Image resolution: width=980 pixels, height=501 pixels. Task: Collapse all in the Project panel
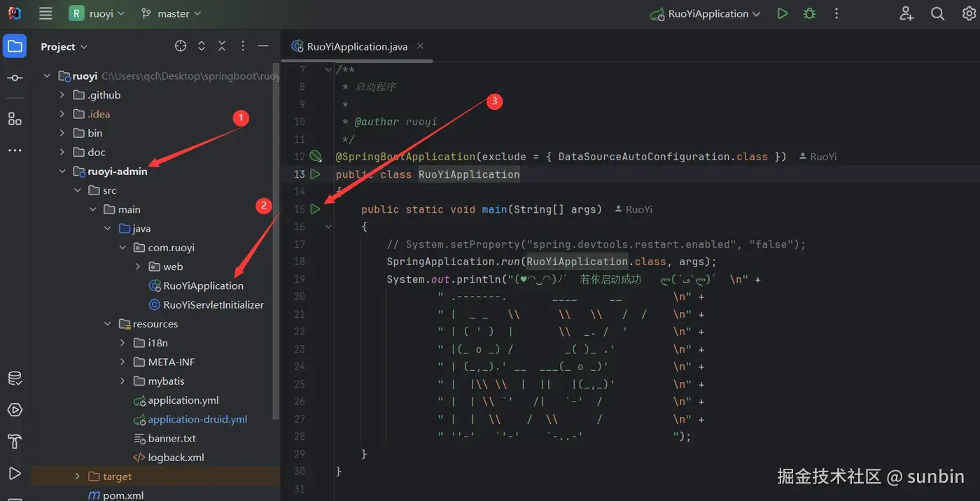(222, 46)
